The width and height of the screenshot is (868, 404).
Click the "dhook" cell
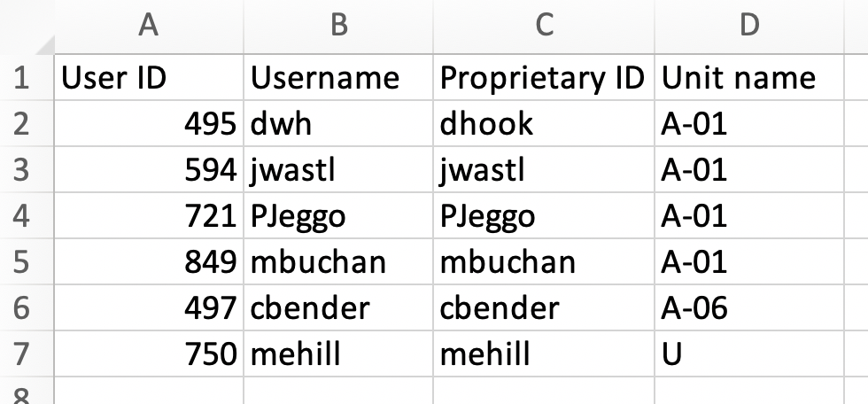544,124
